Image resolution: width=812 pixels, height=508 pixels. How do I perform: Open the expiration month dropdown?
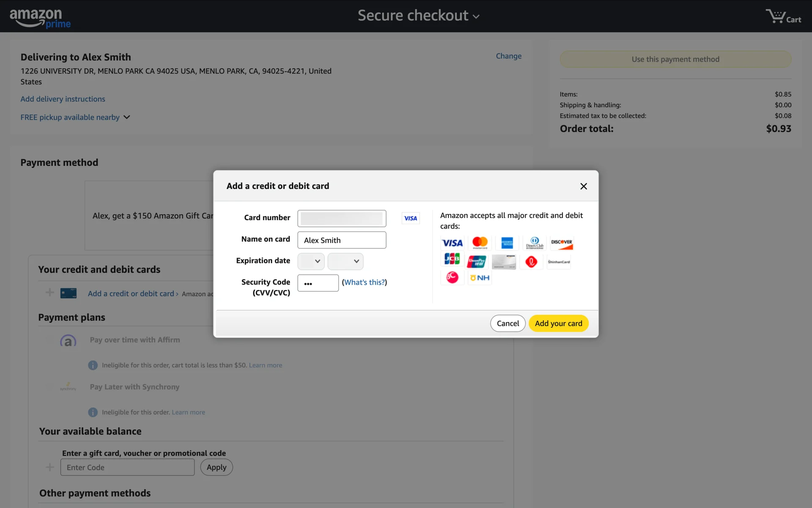(311, 261)
